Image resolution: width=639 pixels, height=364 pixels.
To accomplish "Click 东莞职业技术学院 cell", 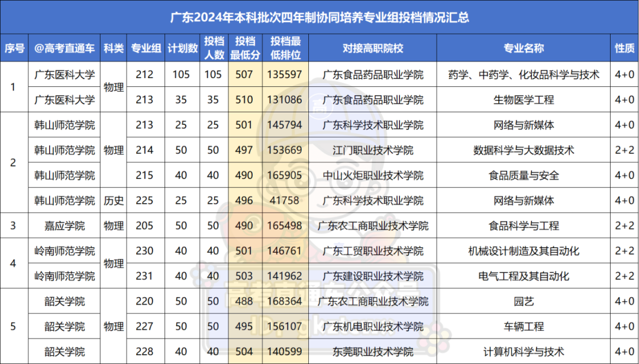I will tap(373, 352).
